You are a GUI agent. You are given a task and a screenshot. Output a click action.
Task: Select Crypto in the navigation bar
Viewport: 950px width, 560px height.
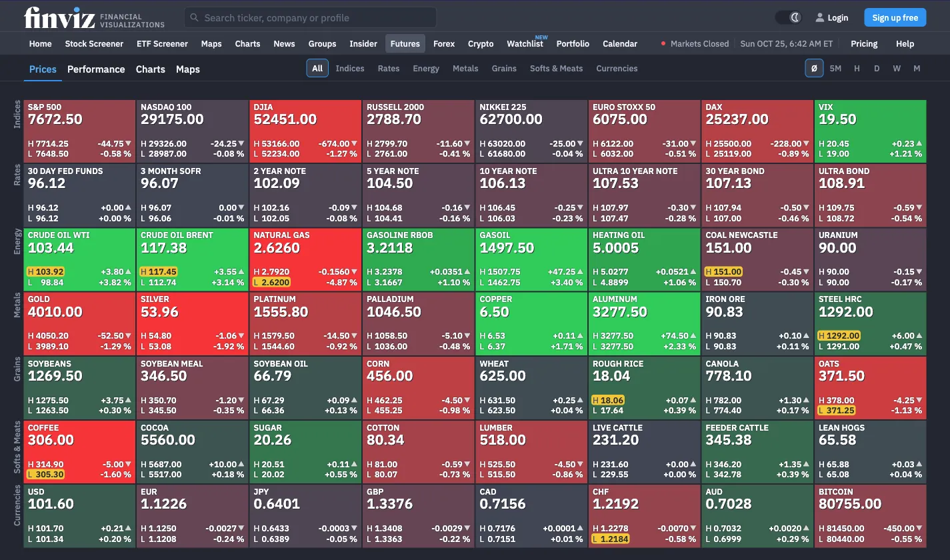point(481,44)
